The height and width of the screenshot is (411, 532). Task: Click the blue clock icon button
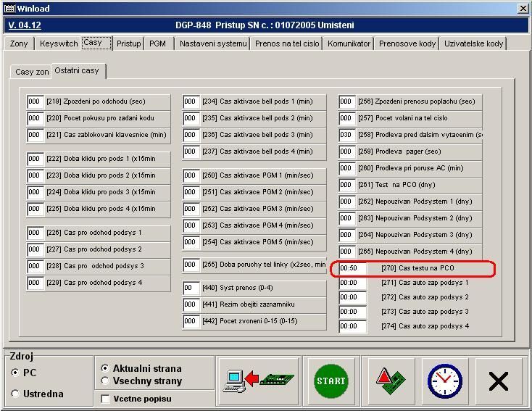click(x=444, y=380)
